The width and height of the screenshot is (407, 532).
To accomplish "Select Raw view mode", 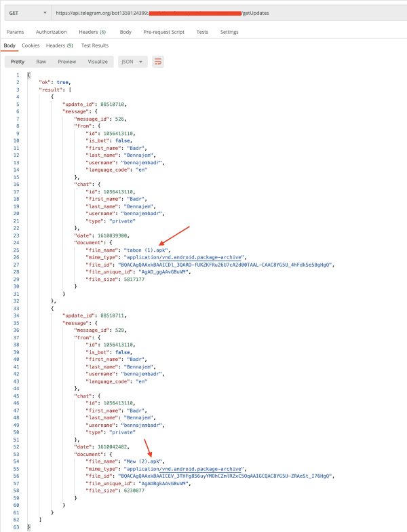I will 41,62.
